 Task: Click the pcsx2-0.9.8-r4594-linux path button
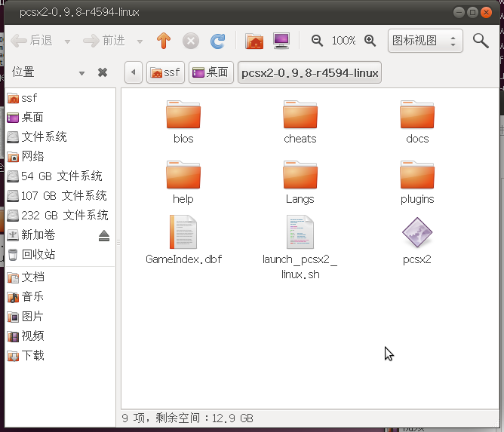(x=309, y=72)
